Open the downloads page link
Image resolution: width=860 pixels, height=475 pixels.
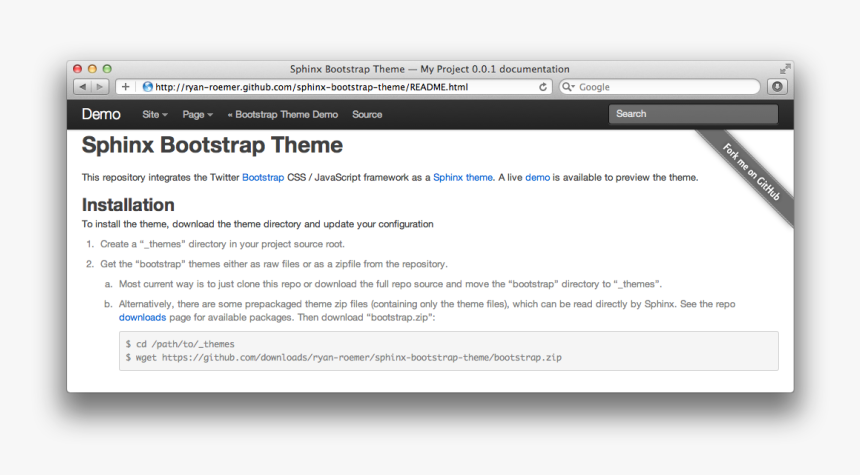pos(143,318)
